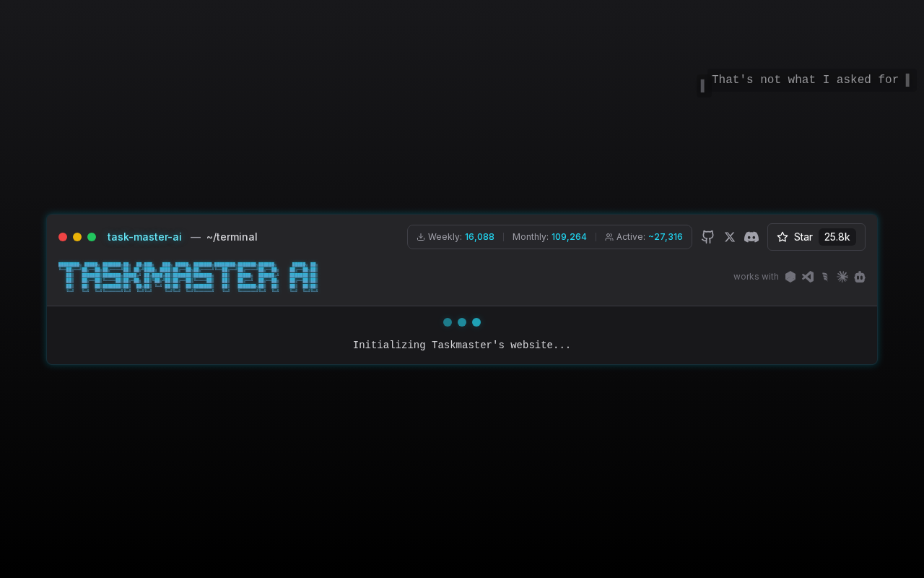The width and height of the screenshot is (924, 578).
Task: Open the Discord community icon
Action: [751, 237]
